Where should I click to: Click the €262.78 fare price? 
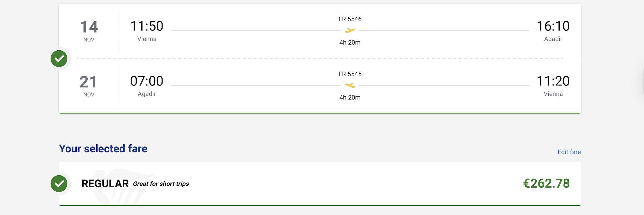546,184
